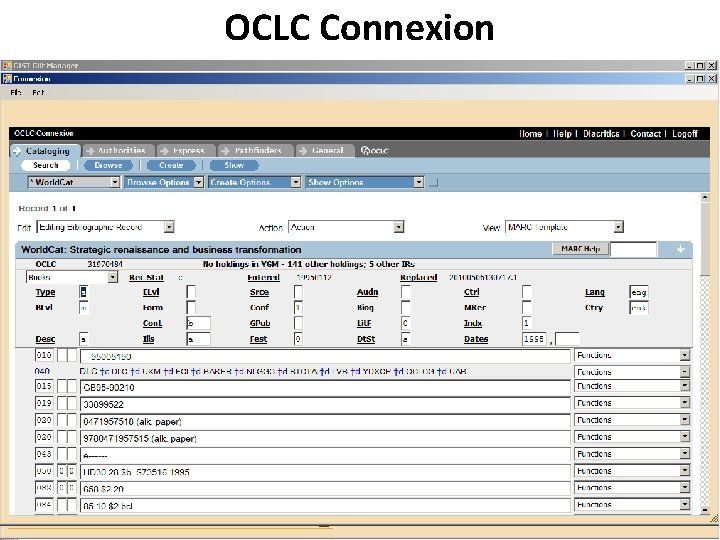Click the Create button
Viewport: 720px width, 540px height.
[171, 165]
